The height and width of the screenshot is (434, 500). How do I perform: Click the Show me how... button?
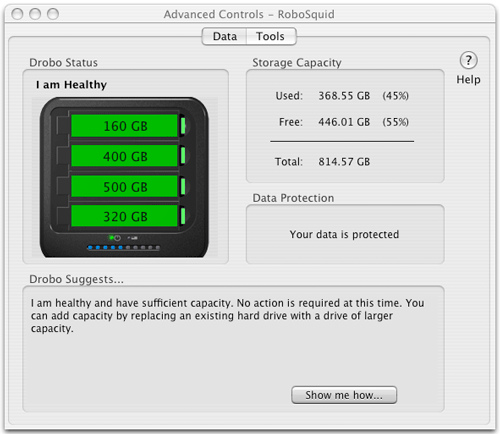point(344,395)
